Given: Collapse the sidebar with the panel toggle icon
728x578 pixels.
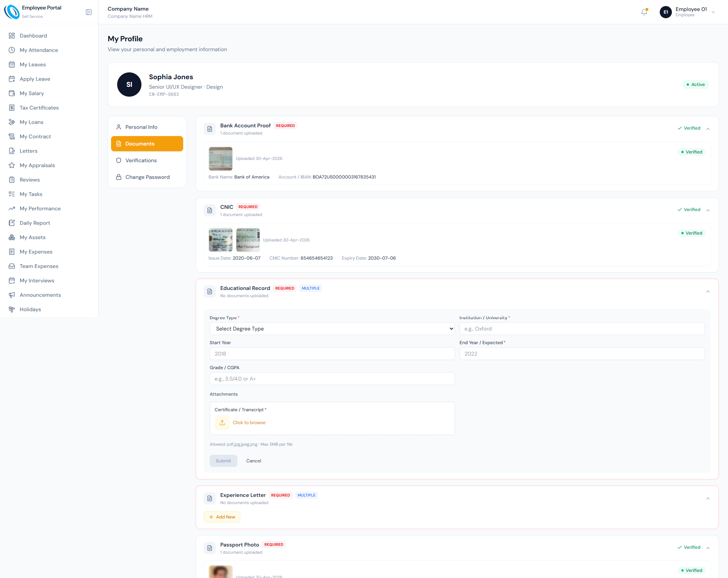Looking at the screenshot, I should coord(89,12).
